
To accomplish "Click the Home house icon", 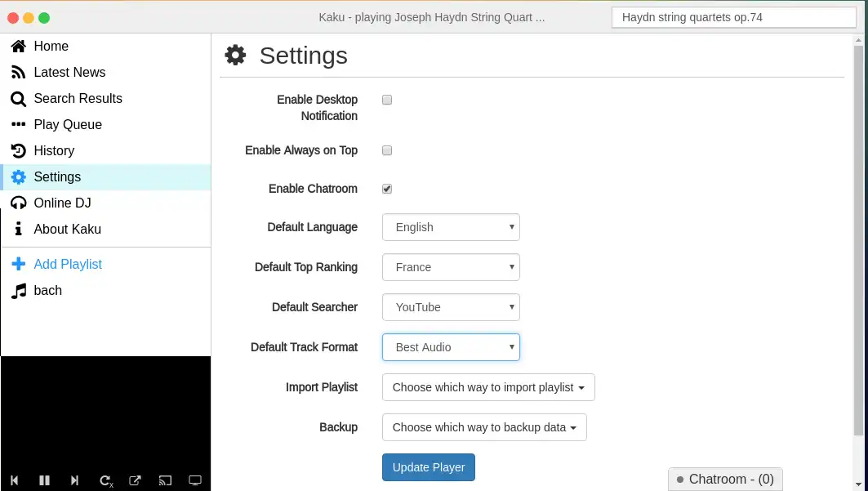I will [18, 46].
